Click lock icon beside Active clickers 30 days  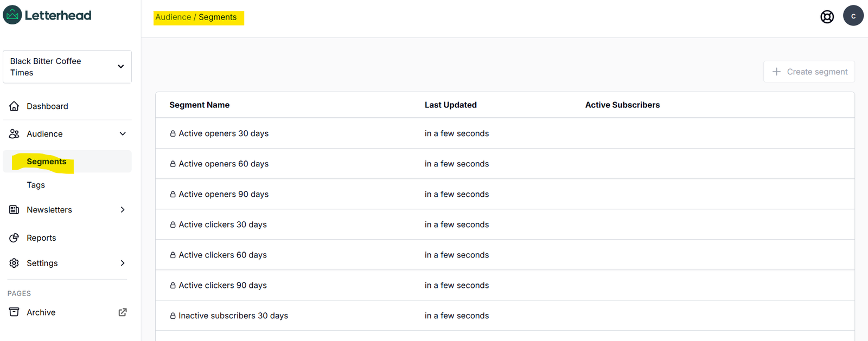click(173, 224)
